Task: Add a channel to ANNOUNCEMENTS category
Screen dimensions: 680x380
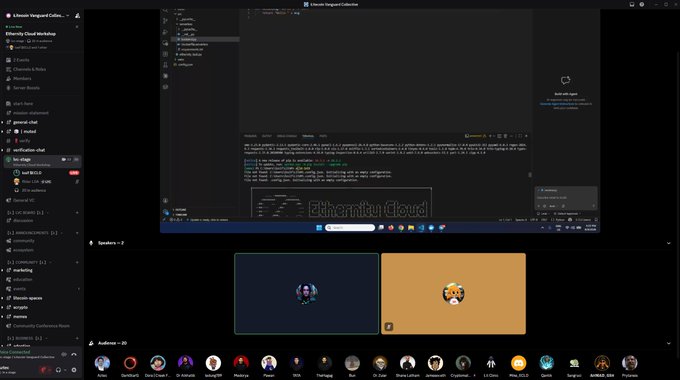Action: click(77, 233)
